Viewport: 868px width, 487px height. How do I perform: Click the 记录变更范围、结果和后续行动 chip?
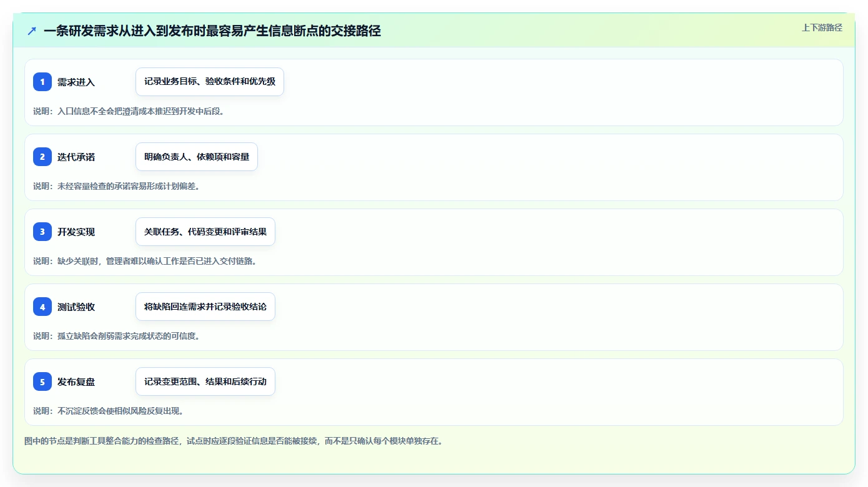coord(205,381)
